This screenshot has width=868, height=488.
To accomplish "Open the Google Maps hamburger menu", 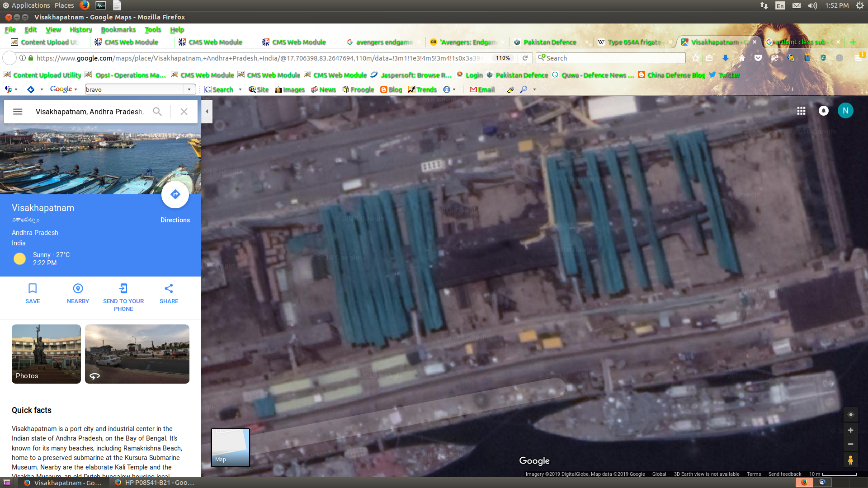I will pyautogui.click(x=18, y=112).
